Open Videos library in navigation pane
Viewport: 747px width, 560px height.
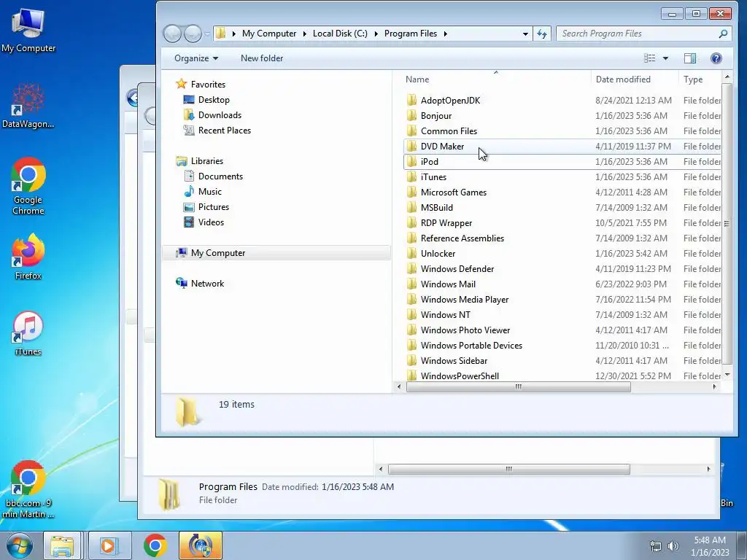click(x=211, y=222)
